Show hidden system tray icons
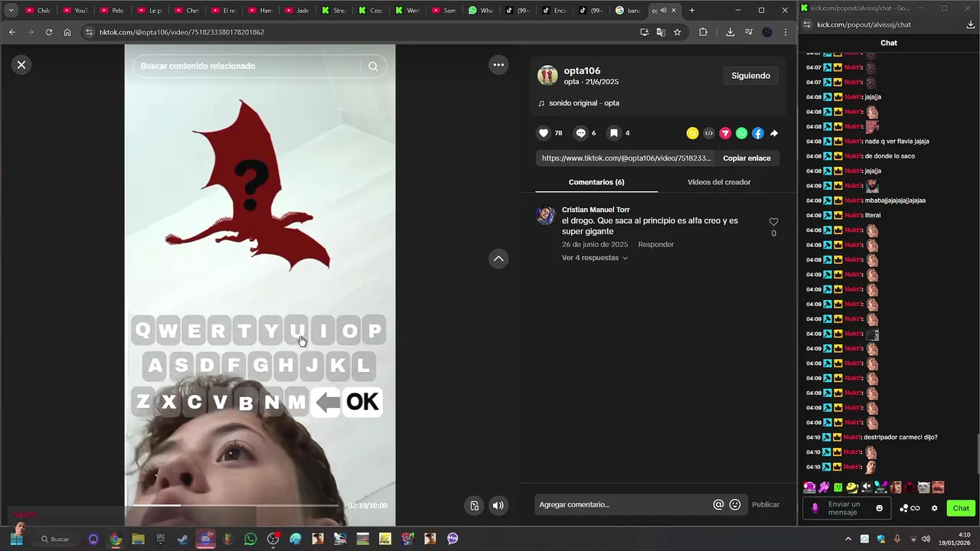Viewport: 980px width, 551px height. point(848,539)
